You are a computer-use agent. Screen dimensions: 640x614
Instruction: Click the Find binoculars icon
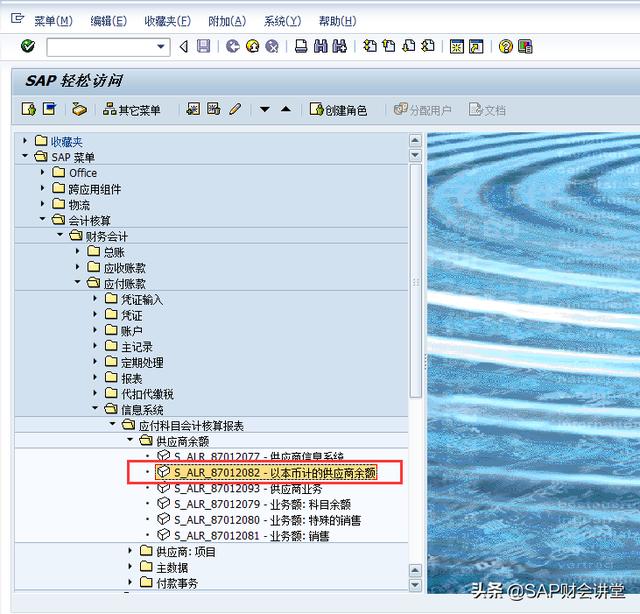(x=321, y=46)
